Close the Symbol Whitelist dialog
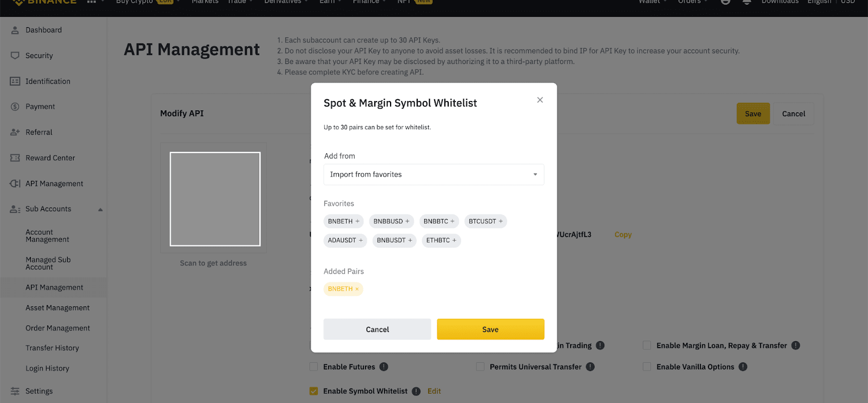The image size is (868, 403). [x=540, y=100]
